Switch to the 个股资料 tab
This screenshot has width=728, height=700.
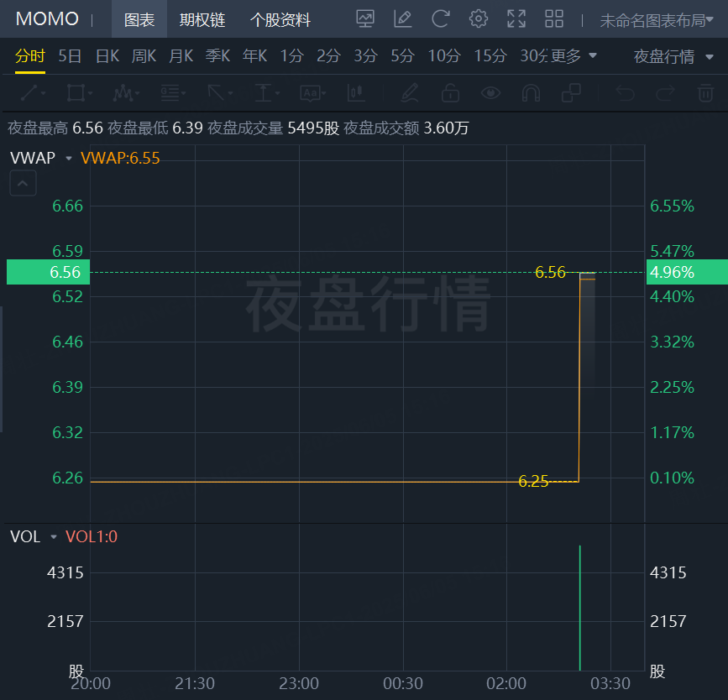(x=280, y=19)
